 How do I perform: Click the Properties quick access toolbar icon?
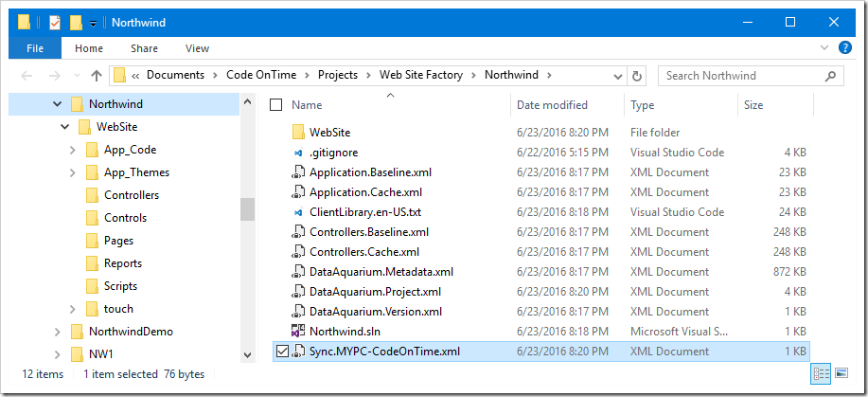coord(55,23)
